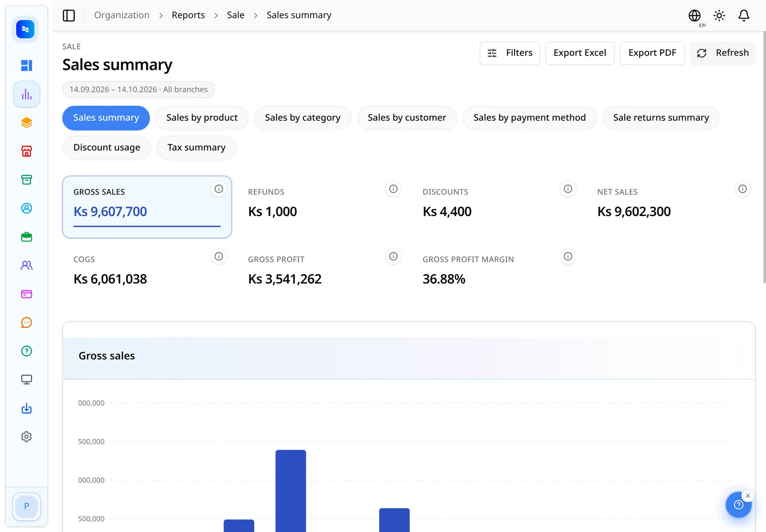Export report to Excel
Viewport: 766px width, 532px height.
(580, 53)
